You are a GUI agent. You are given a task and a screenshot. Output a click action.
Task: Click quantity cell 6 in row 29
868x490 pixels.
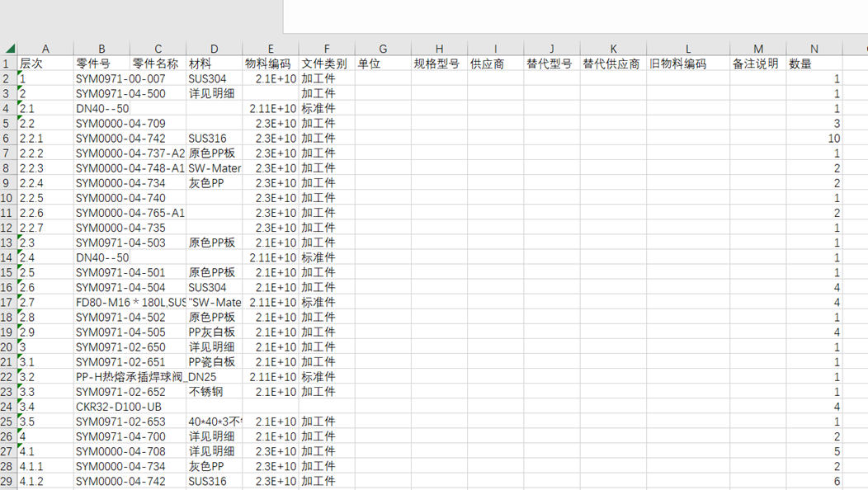point(814,482)
